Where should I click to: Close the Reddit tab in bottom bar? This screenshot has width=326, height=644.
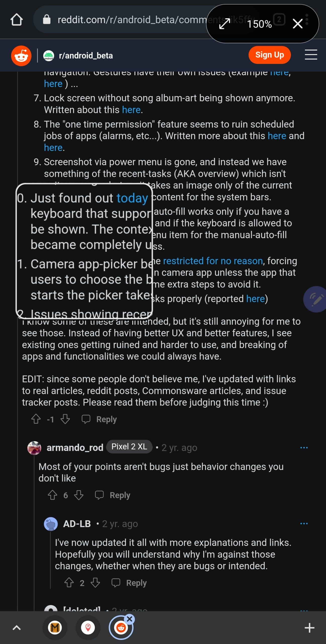(x=129, y=619)
